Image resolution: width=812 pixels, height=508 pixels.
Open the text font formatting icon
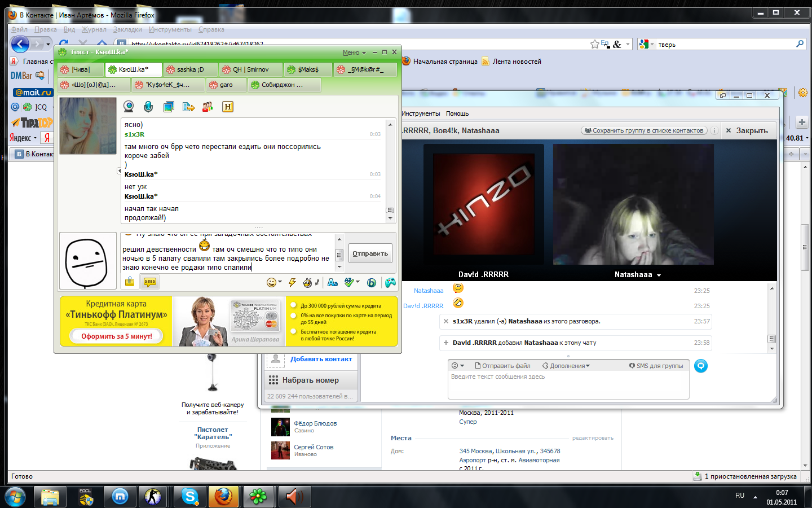coord(333,282)
